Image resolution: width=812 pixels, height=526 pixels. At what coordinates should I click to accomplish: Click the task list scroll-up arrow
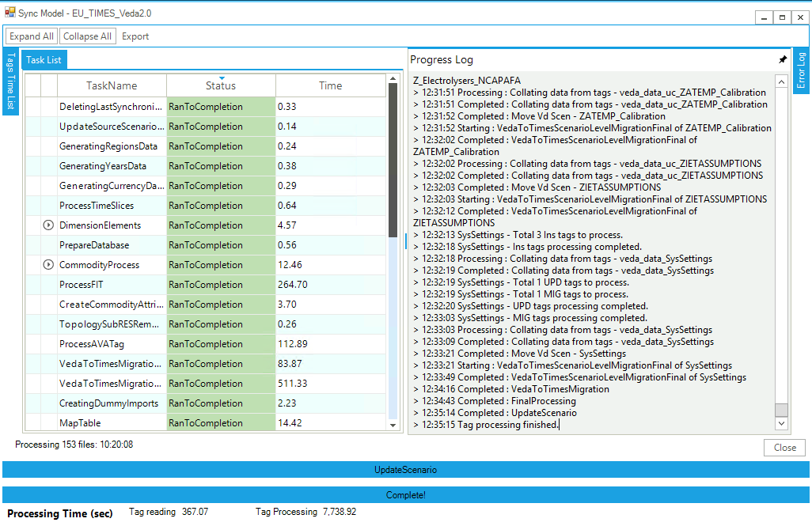coord(393,78)
